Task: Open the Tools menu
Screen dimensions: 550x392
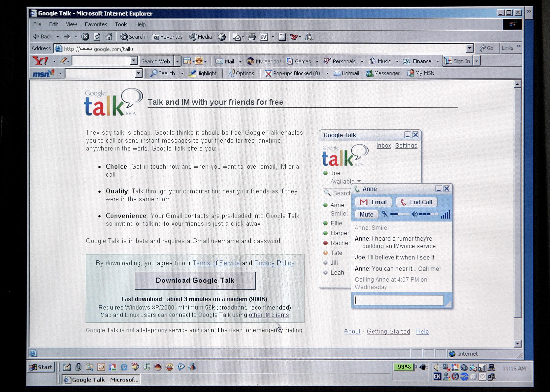Action: click(121, 24)
